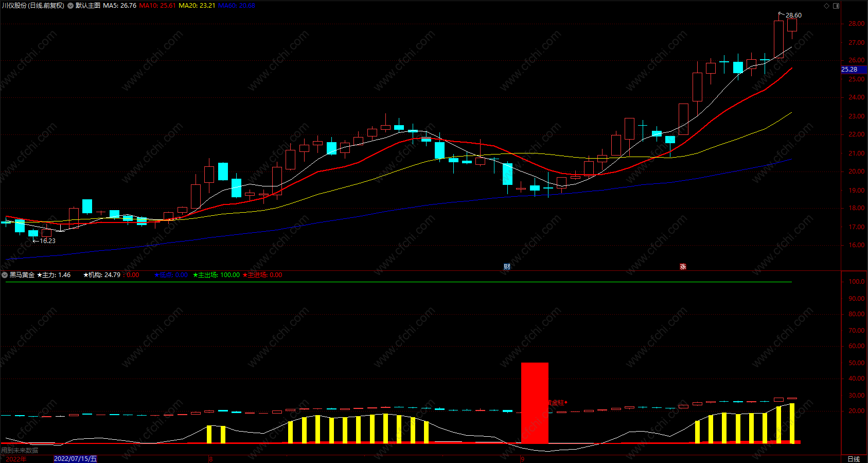Click the diamond icon at chart top right
Screen dimensions: 868x463
(x=827, y=6)
